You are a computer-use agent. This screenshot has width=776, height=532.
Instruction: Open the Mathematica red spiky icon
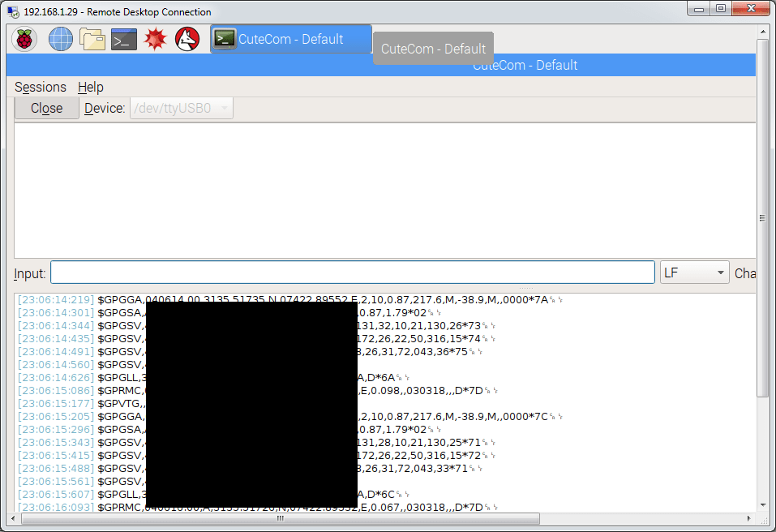point(156,39)
